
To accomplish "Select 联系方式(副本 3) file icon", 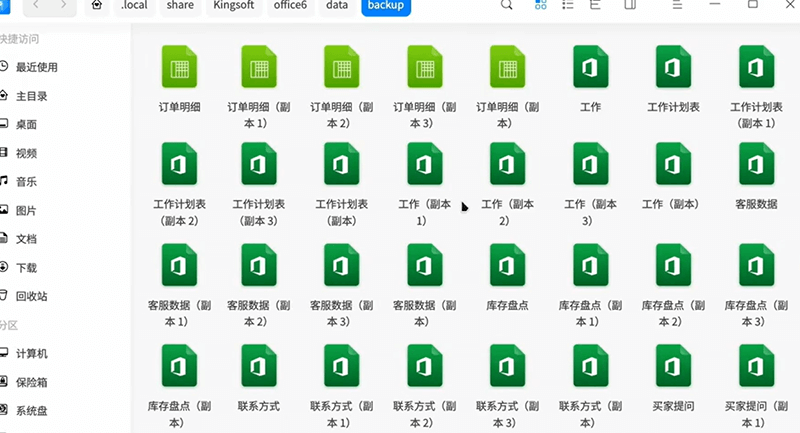I will click(507, 366).
